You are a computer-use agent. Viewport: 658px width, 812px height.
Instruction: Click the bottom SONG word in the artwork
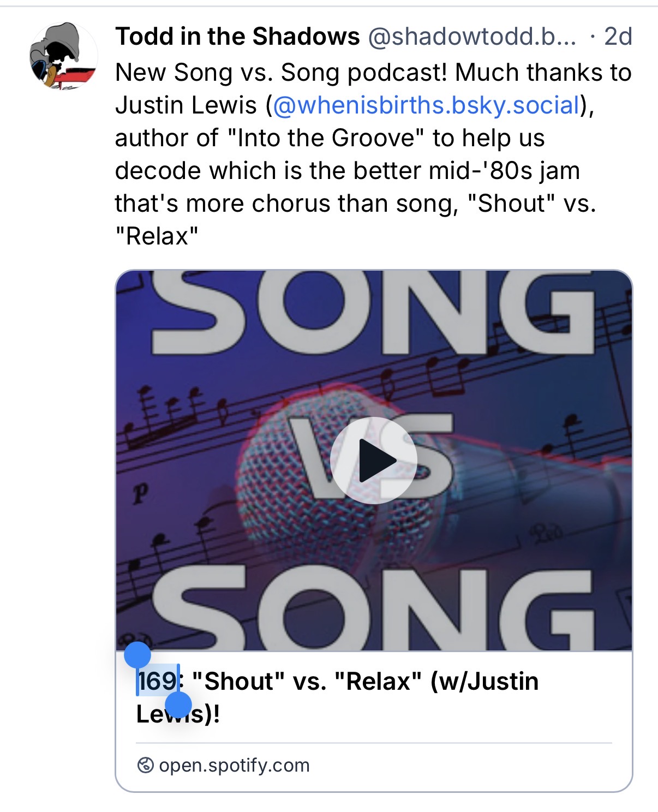(x=374, y=608)
